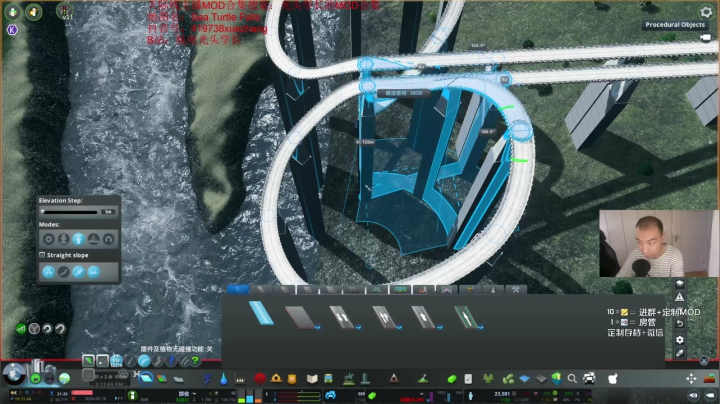Open the Public transport bus menu
Screen dimensions: 720x404
[328, 379]
